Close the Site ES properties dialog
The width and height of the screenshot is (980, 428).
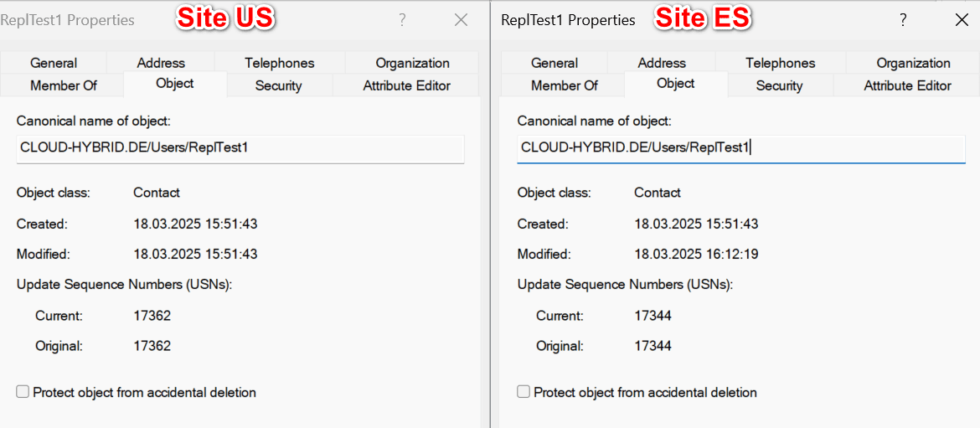point(962,20)
